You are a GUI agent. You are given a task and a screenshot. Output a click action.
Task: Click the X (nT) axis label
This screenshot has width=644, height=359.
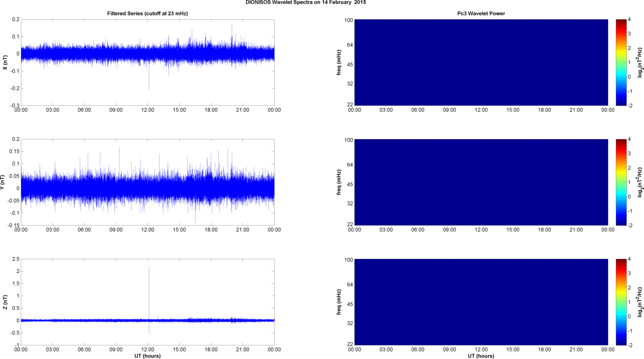click(x=5, y=63)
